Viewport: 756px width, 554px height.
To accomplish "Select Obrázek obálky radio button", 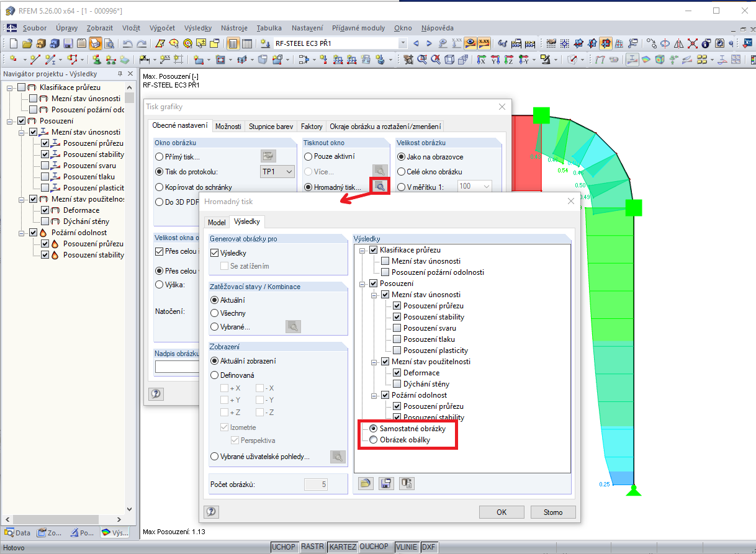I will [x=374, y=440].
